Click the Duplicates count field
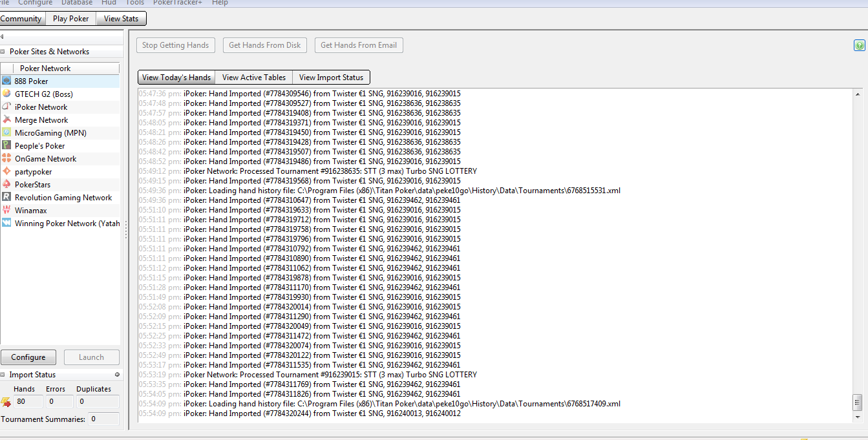868x440 pixels. [98, 402]
